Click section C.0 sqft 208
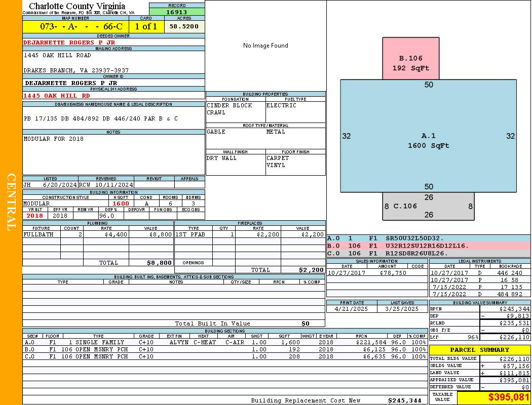532x405 pixels. tap(294, 357)
